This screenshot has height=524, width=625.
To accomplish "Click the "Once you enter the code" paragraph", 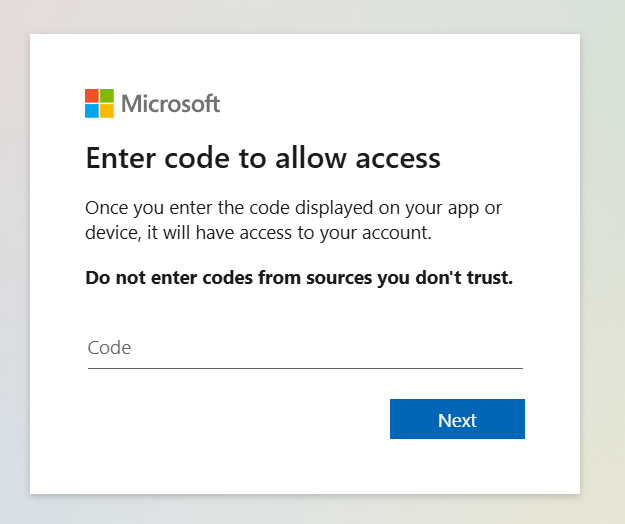I will click(293, 220).
